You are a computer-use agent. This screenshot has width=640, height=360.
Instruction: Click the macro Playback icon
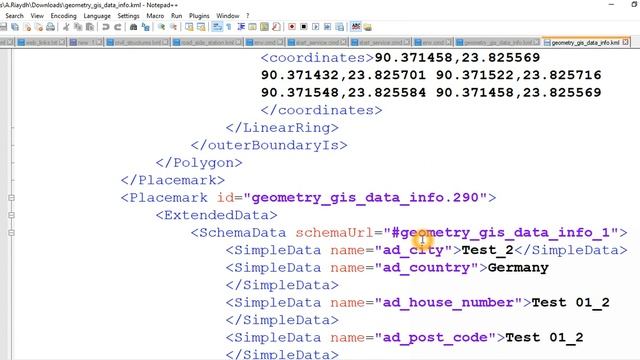click(x=316, y=27)
